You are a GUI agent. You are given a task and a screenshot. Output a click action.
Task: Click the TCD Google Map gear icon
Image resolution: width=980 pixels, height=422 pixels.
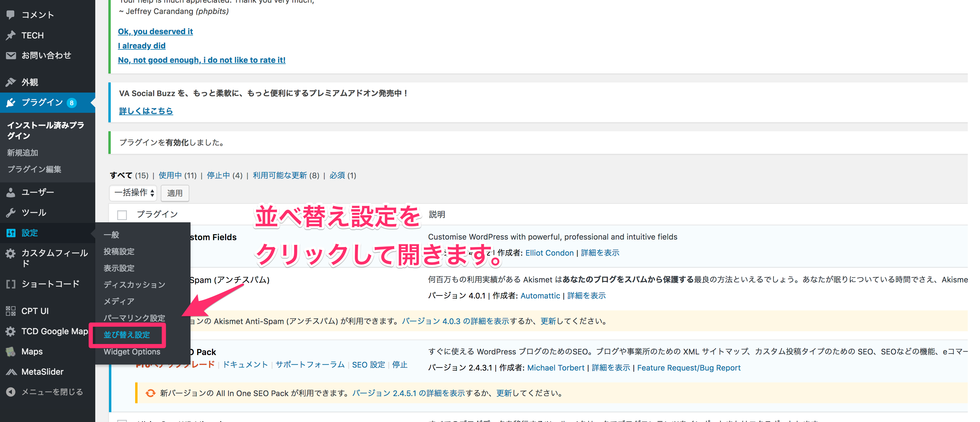click(x=11, y=332)
